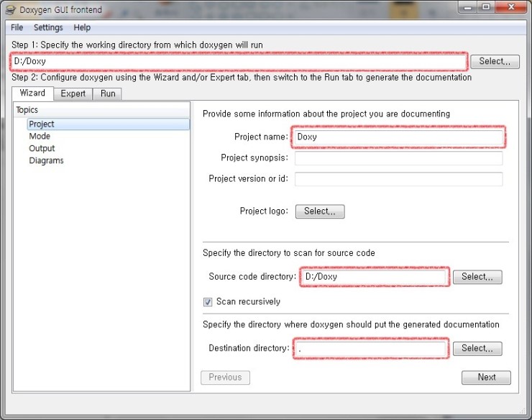This screenshot has height=420, width=532.
Task: Minimize the Doxygen GUI window
Action: [x=467, y=7]
